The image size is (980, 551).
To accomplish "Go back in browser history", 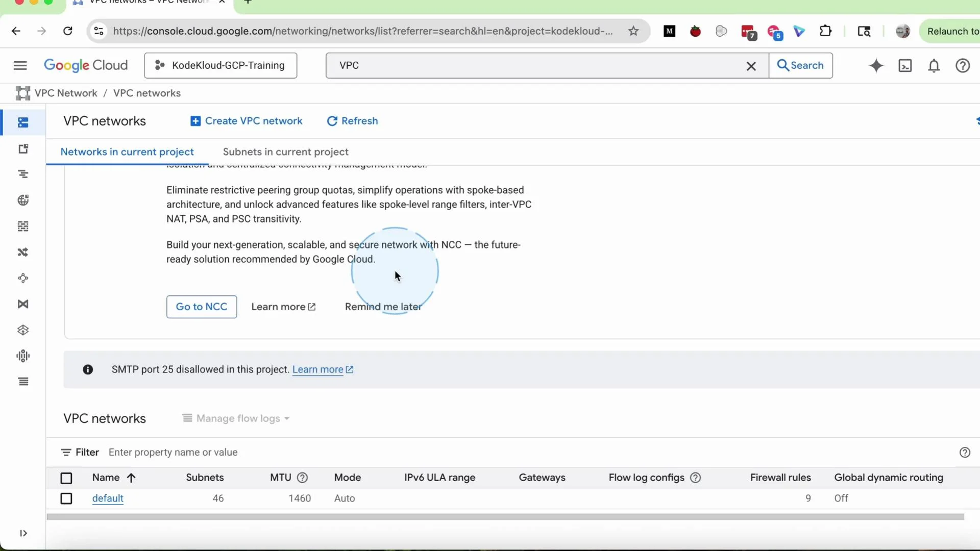I will pyautogui.click(x=16, y=31).
